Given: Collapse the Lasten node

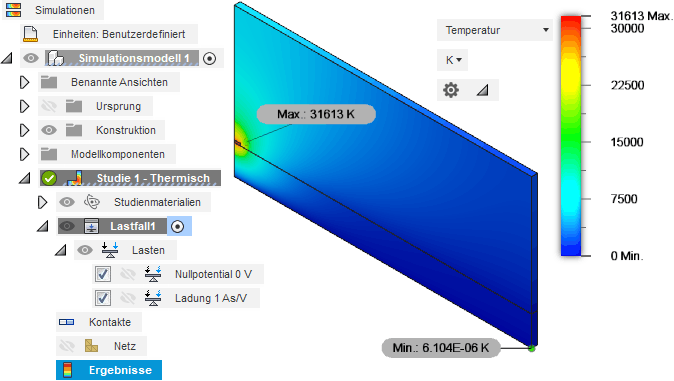Looking at the screenshot, I should (x=61, y=250).
